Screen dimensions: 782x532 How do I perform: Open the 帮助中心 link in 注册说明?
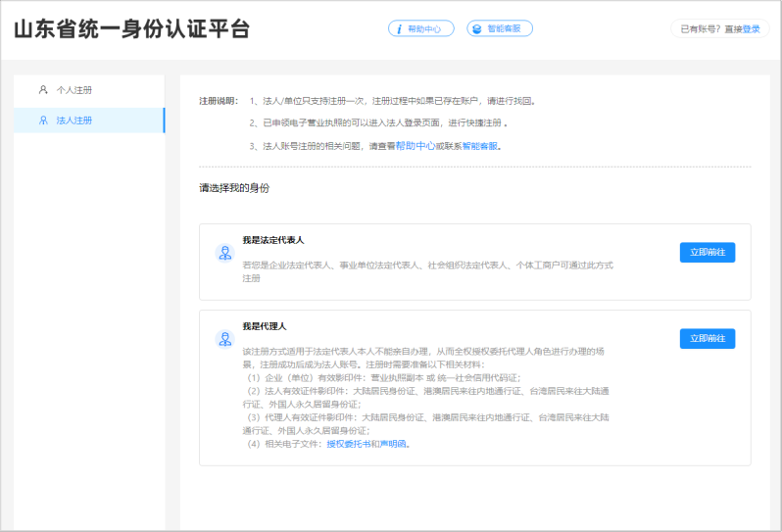coord(415,146)
